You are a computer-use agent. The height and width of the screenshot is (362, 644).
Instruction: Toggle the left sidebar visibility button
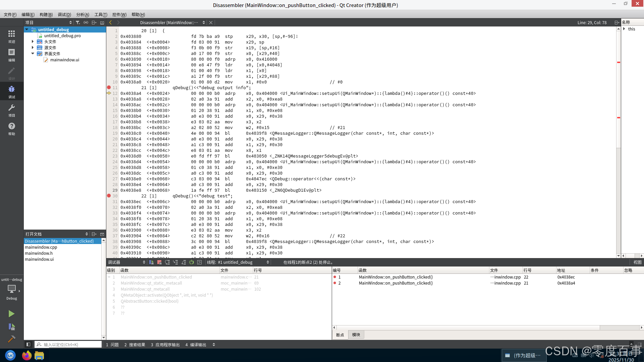pos(29,344)
